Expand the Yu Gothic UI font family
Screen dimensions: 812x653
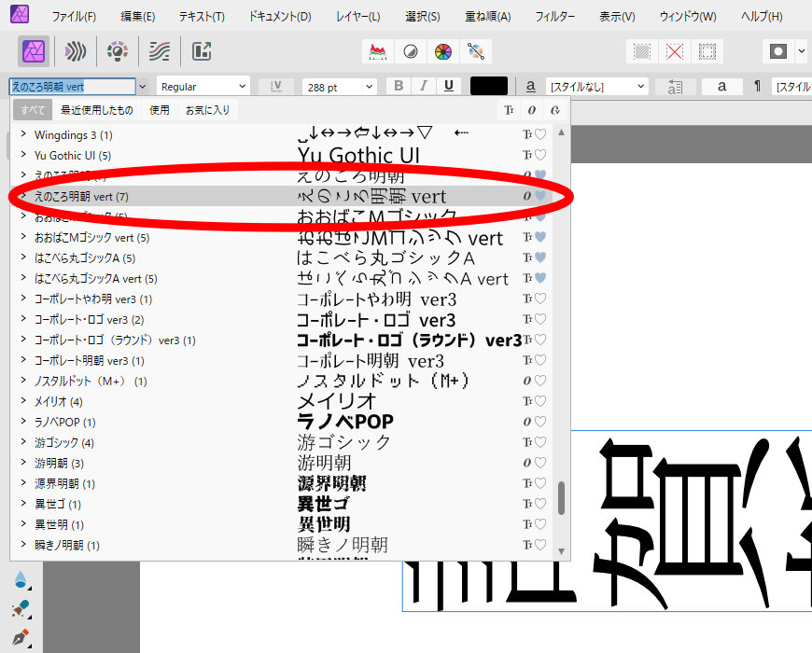click(x=23, y=155)
